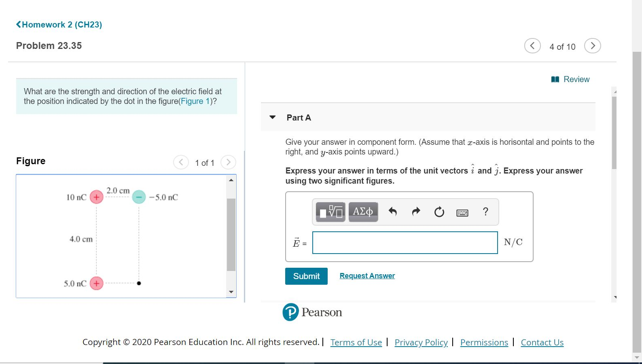Image resolution: width=642 pixels, height=364 pixels.
Task: Reset the answer with the circular reset icon
Action: click(x=439, y=211)
